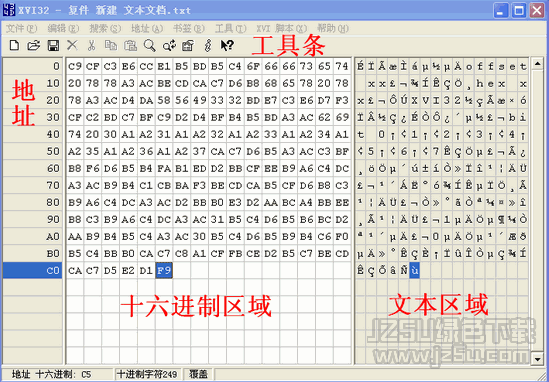Open the 书签(B) menu
549x382 pixels.
(189, 28)
